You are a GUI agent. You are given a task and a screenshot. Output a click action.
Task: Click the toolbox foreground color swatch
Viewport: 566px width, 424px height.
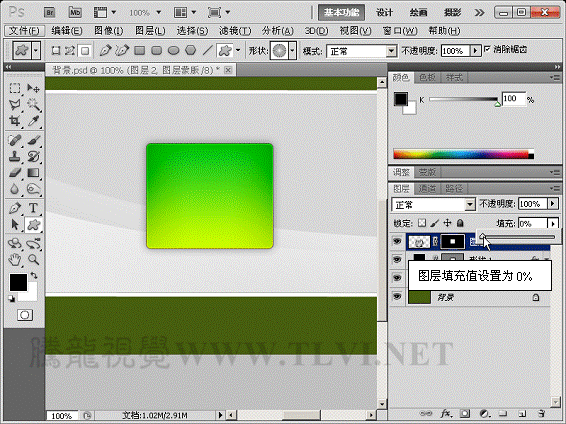[x=18, y=282]
